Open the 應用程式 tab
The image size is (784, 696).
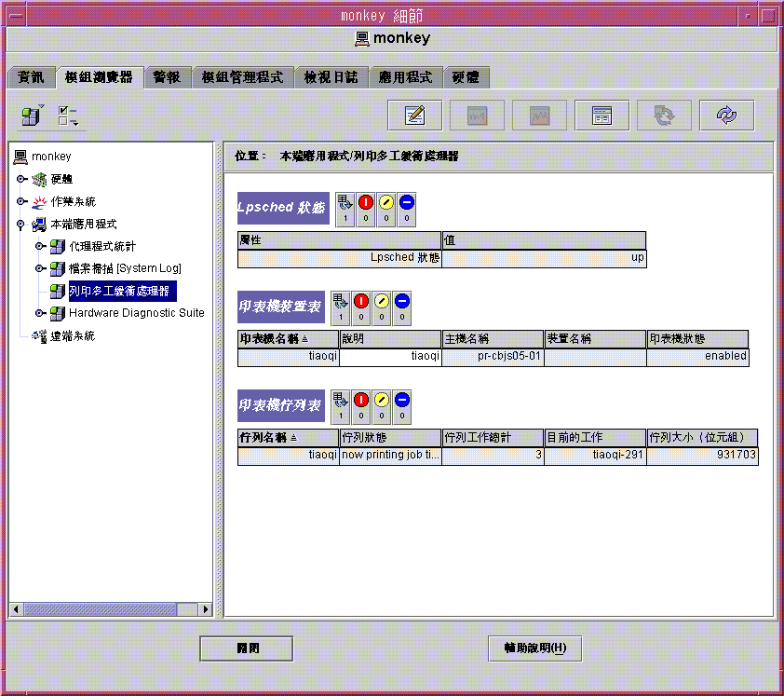(x=405, y=77)
